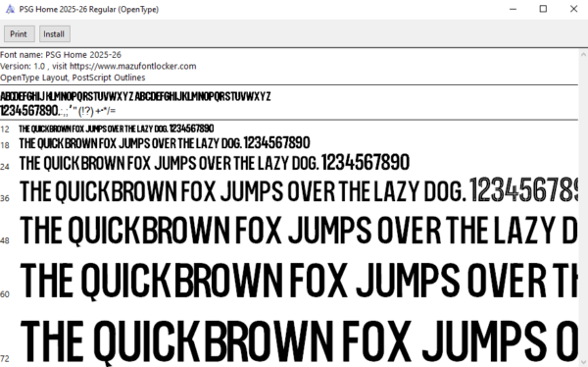Click the scrollbar down arrow
Image resolution: width=588 pixels, height=367 pixels.
point(583,361)
